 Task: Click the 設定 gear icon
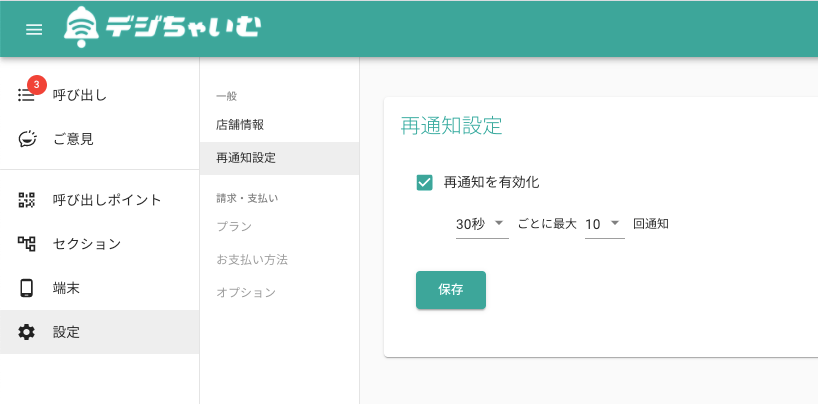[x=26, y=332]
